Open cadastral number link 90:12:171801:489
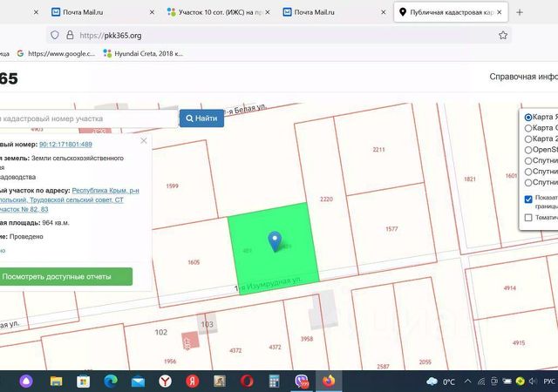Viewport: 558px width, 392px height. click(65, 145)
